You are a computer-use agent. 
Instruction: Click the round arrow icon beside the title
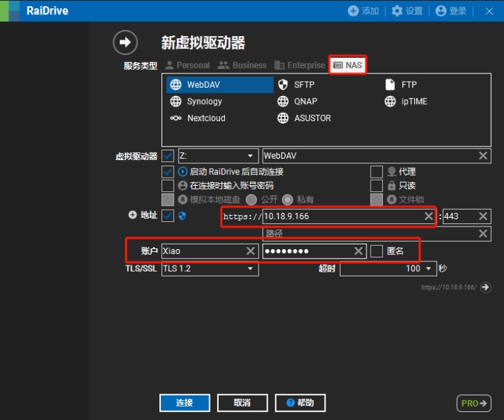[125, 42]
